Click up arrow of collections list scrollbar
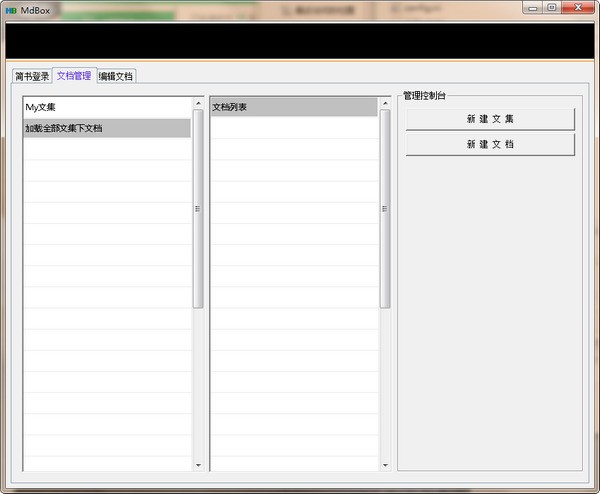The height and width of the screenshot is (494, 600). click(x=198, y=103)
